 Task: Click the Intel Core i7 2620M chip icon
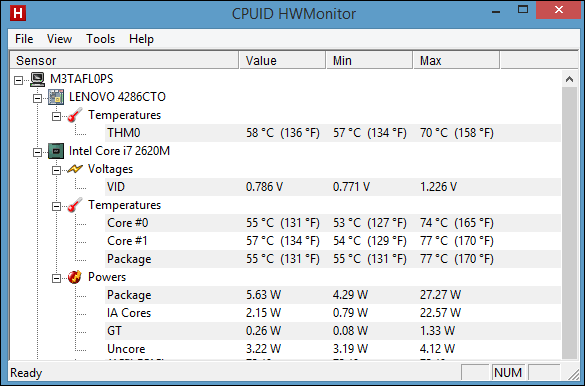pos(56,151)
